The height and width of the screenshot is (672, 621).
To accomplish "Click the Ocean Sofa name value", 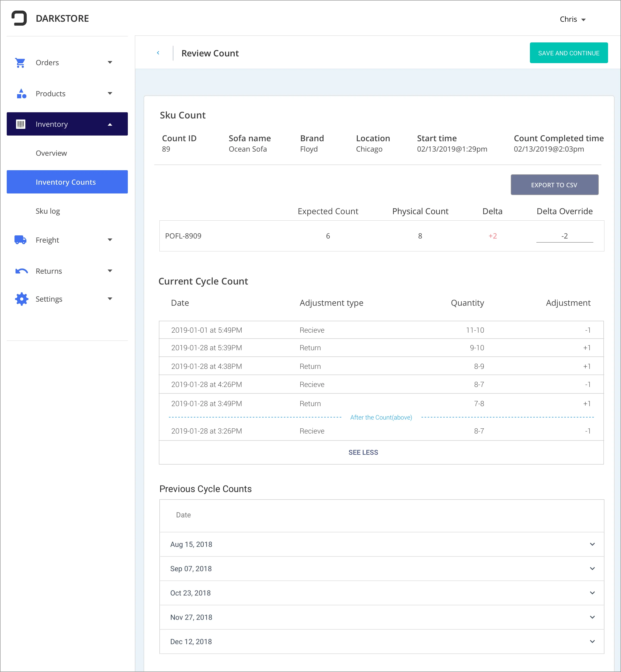I will pyautogui.click(x=248, y=149).
